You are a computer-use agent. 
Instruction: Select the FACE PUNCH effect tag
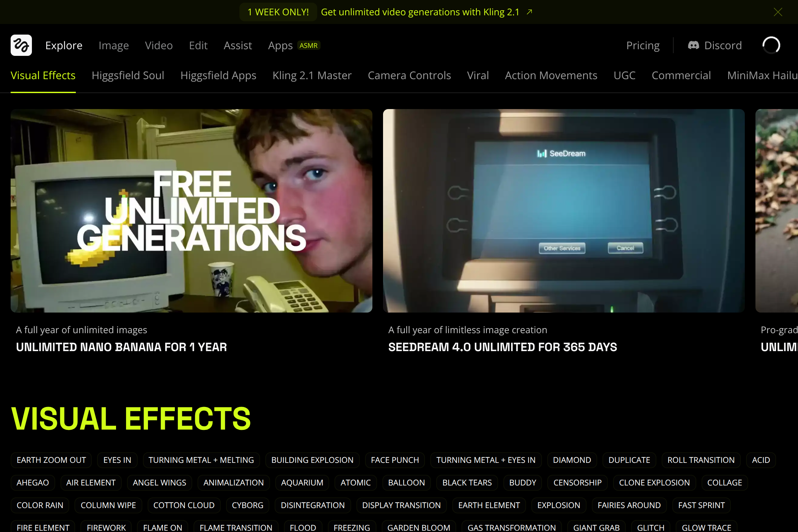tap(395, 460)
